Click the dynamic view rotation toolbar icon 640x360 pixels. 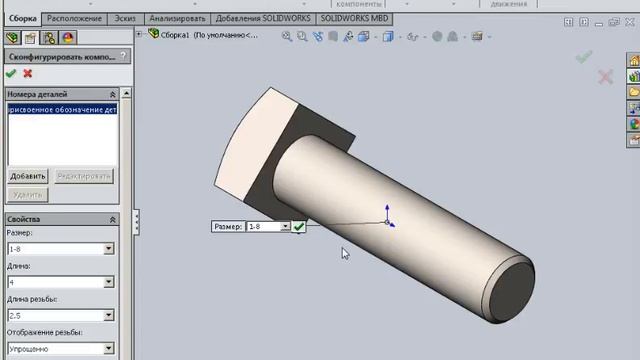348,36
